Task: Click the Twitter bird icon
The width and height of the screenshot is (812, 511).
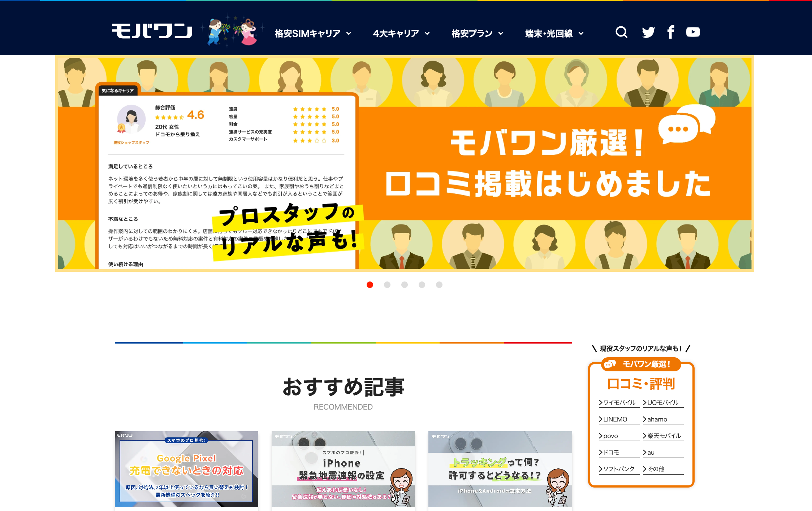Action: pyautogui.click(x=648, y=32)
